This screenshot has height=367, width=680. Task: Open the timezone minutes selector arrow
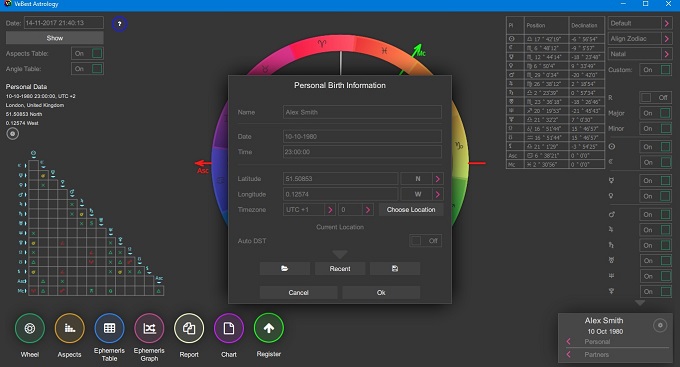point(368,210)
